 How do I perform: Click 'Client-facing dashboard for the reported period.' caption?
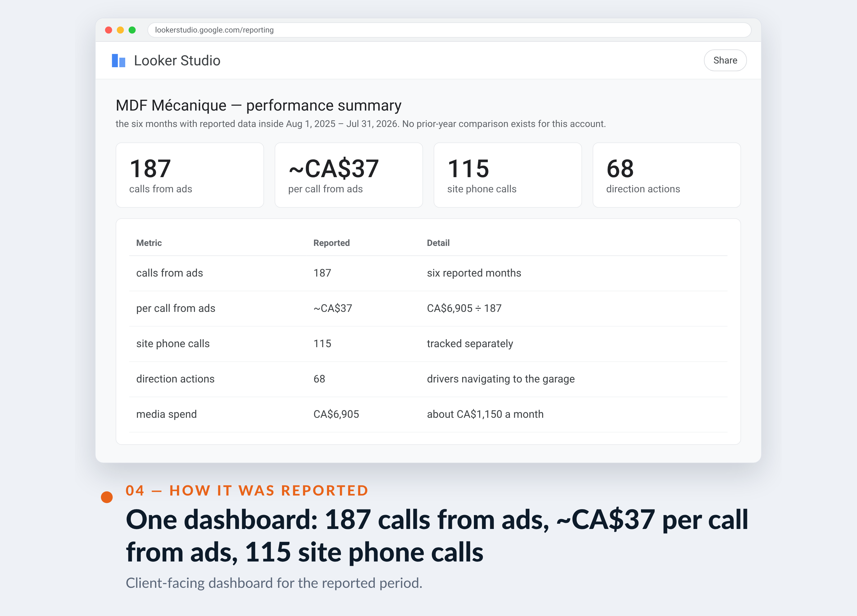[x=274, y=583]
